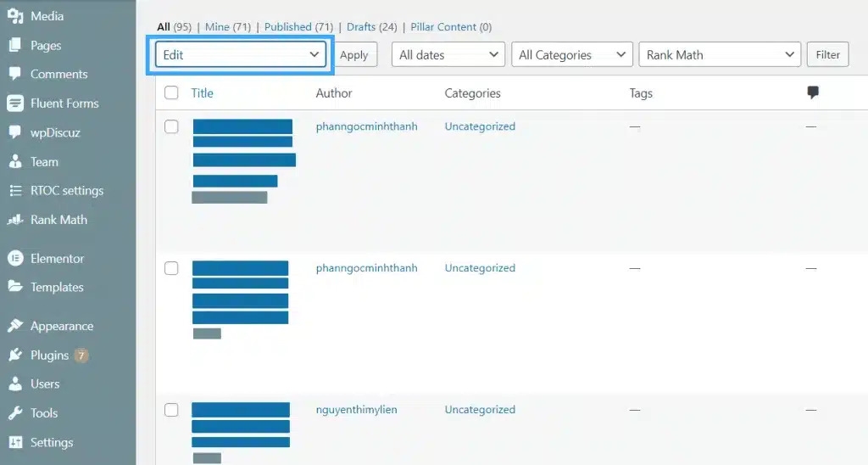Click the Pages sidebar icon

[x=15, y=46]
